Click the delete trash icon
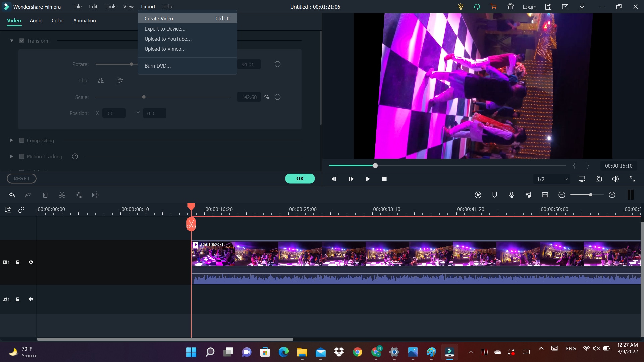Screen dimensions: 644x362 click(45, 195)
